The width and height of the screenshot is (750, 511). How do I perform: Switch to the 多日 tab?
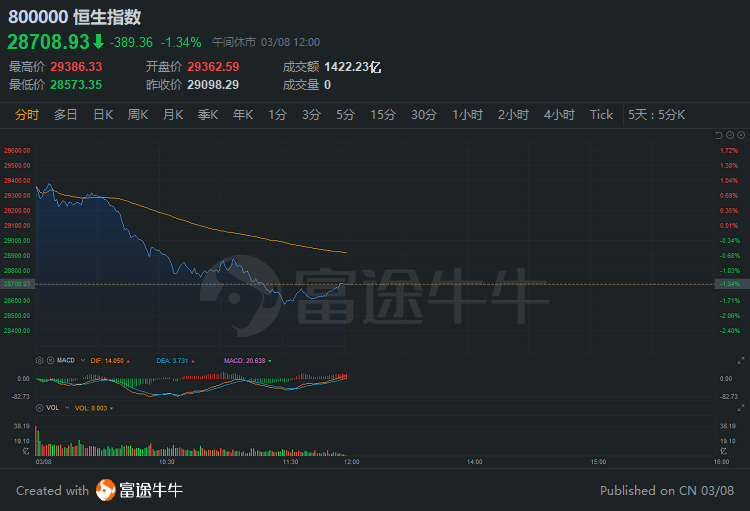click(x=66, y=115)
